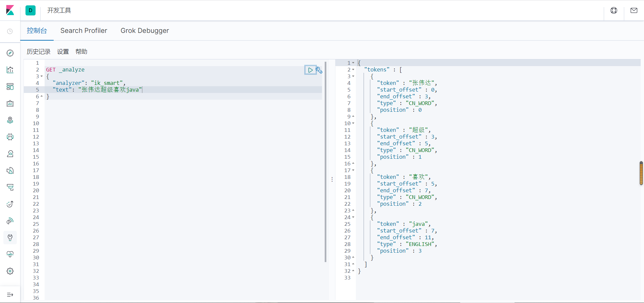
Task: Click the "text": "张伟达超级喜欢java" line
Action: (97, 90)
